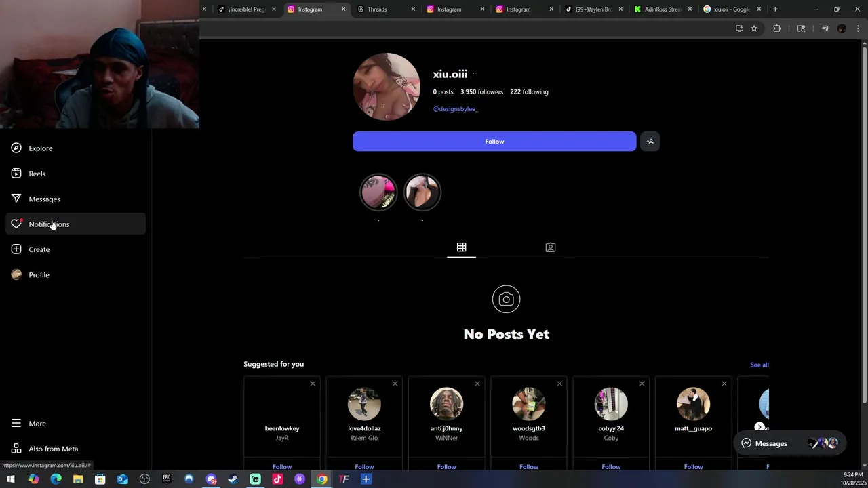Advance suggestions with the next arrow
Viewport: 868px width, 488px height.
759,427
